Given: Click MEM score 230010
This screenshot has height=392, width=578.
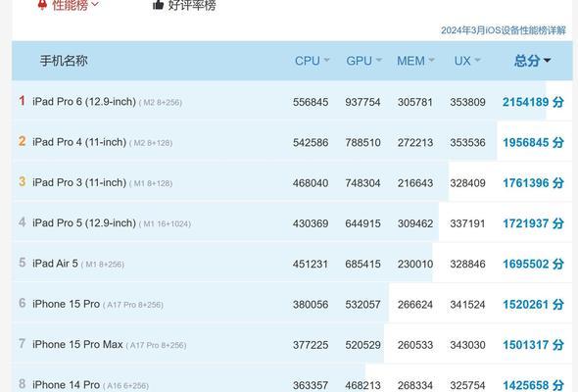Looking at the screenshot, I should (415, 265).
